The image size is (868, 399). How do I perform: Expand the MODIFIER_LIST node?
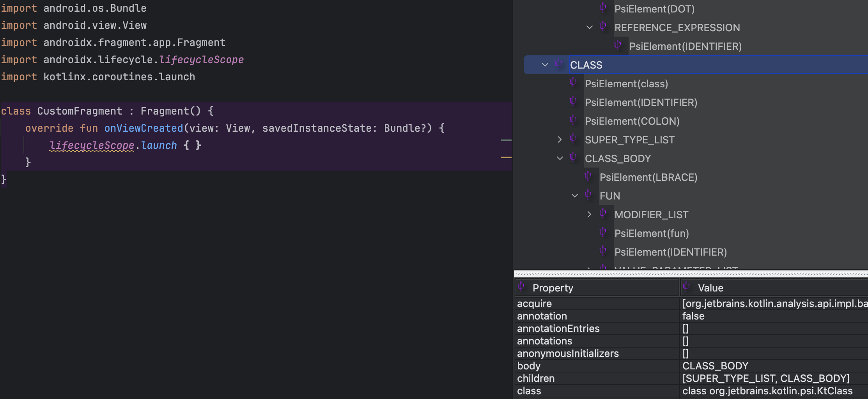[x=590, y=214]
